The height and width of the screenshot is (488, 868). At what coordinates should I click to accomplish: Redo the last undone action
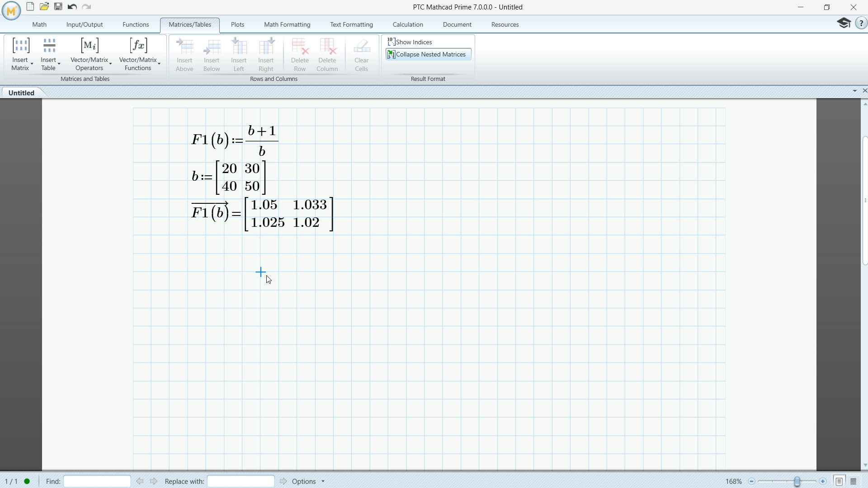coord(86,7)
